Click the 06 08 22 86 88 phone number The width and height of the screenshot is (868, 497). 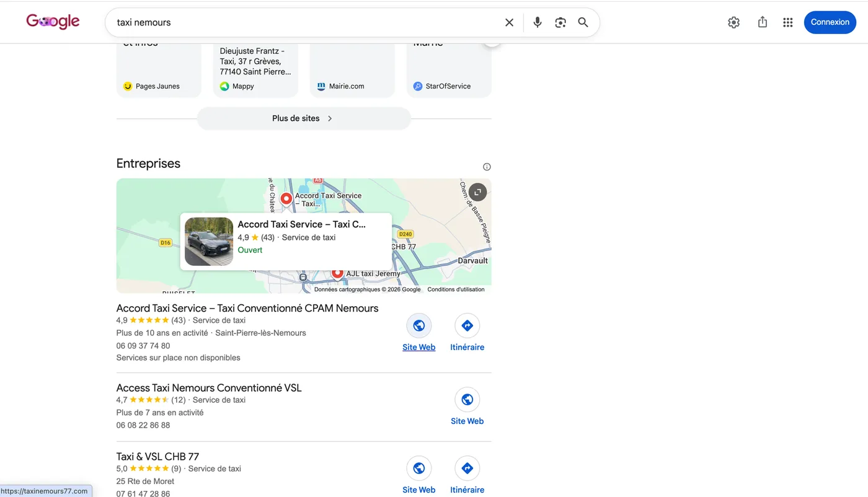click(143, 425)
